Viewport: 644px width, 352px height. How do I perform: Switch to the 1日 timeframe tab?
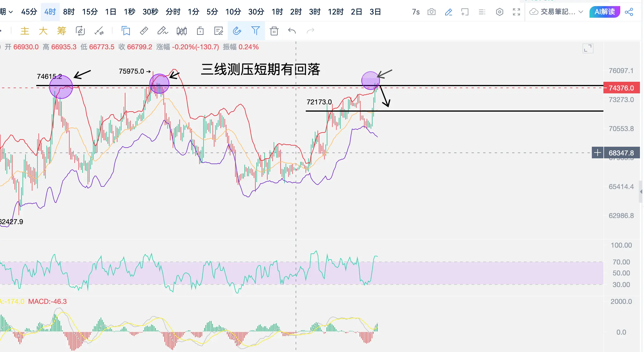pyautogui.click(x=110, y=12)
